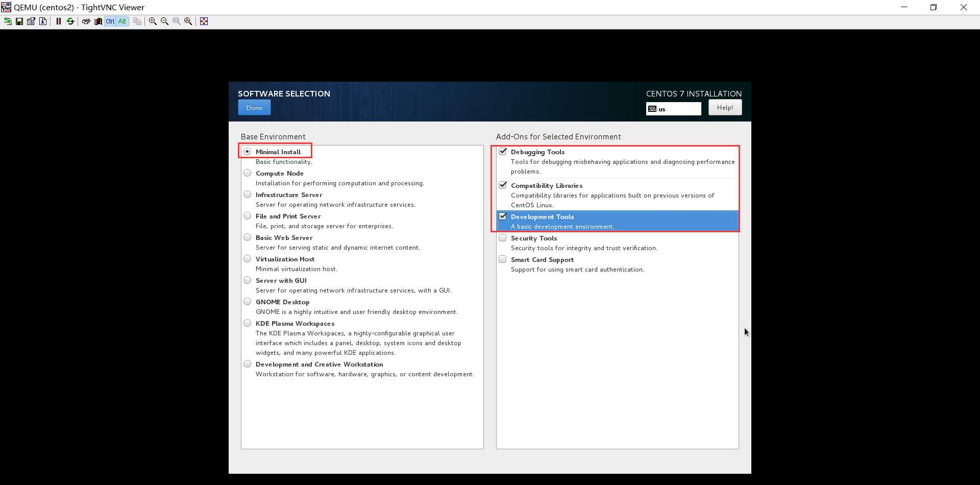
Task: Click the 'Base Environment' heading
Action: pyautogui.click(x=273, y=137)
